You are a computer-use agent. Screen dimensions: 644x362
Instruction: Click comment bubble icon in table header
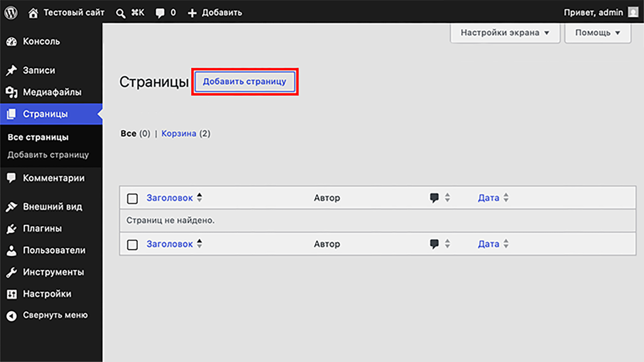434,198
